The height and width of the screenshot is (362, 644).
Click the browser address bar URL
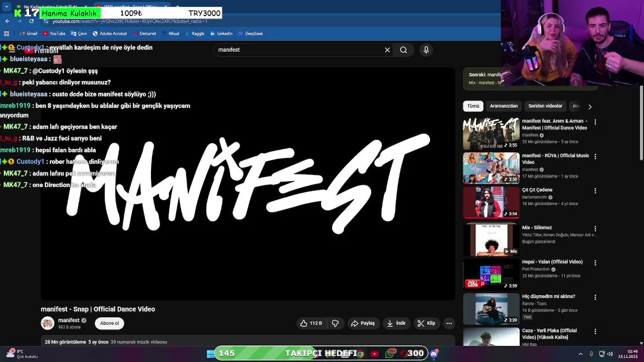click(x=130, y=21)
